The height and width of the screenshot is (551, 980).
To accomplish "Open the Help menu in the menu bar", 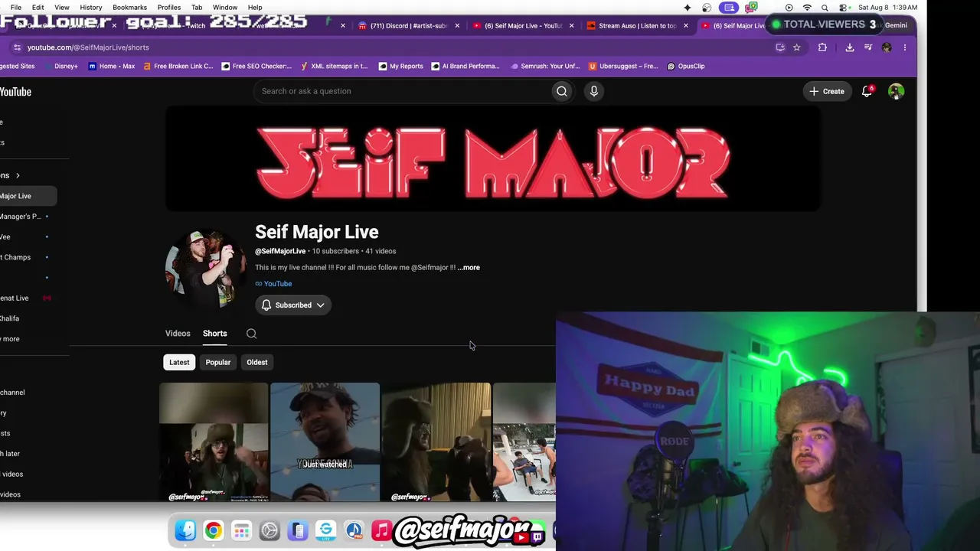I will (x=255, y=8).
